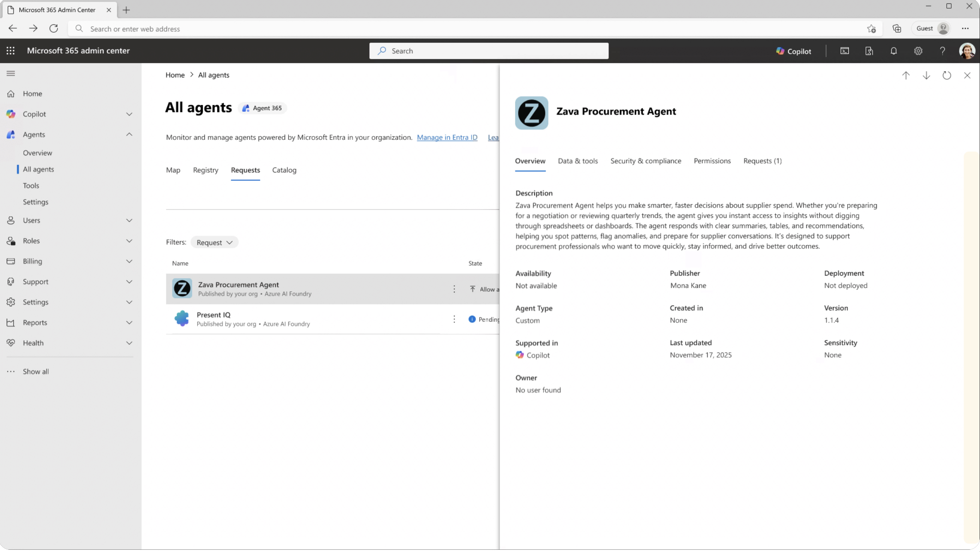Screen dimensions: 980x552
Task: Open more options for Present IQ
Action: (x=454, y=319)
